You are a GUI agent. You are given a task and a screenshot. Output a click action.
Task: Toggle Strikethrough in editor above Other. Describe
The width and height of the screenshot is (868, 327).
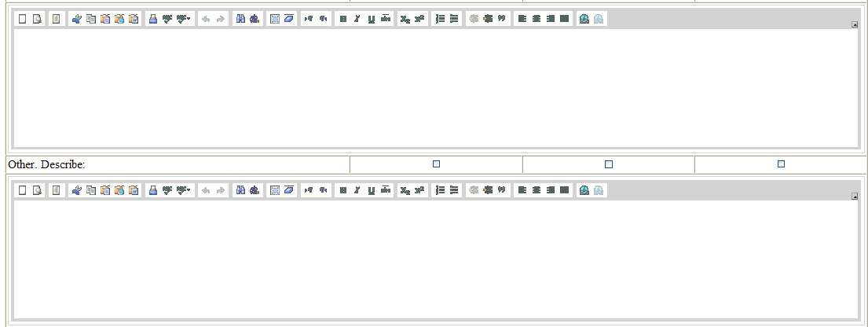pos(386,19)
